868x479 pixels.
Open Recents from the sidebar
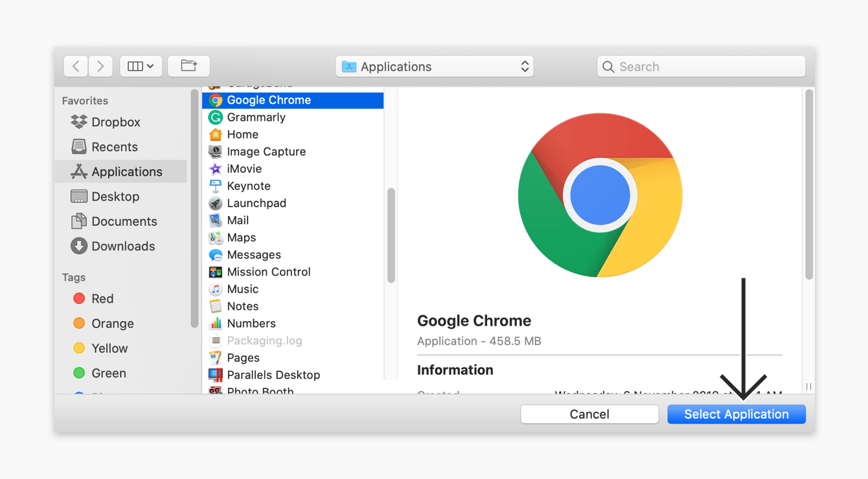coord(114,147)
